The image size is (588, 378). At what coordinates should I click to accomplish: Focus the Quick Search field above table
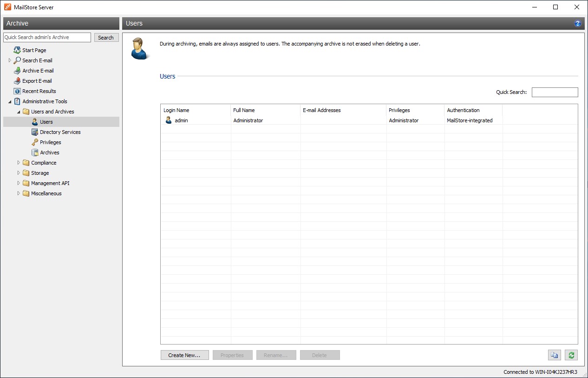(x=555, y=92)
